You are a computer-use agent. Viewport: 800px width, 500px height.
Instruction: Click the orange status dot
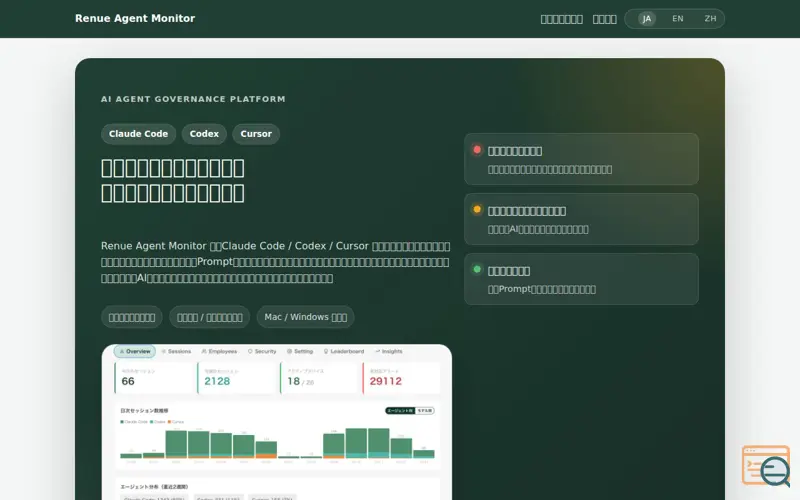point(477,209)
